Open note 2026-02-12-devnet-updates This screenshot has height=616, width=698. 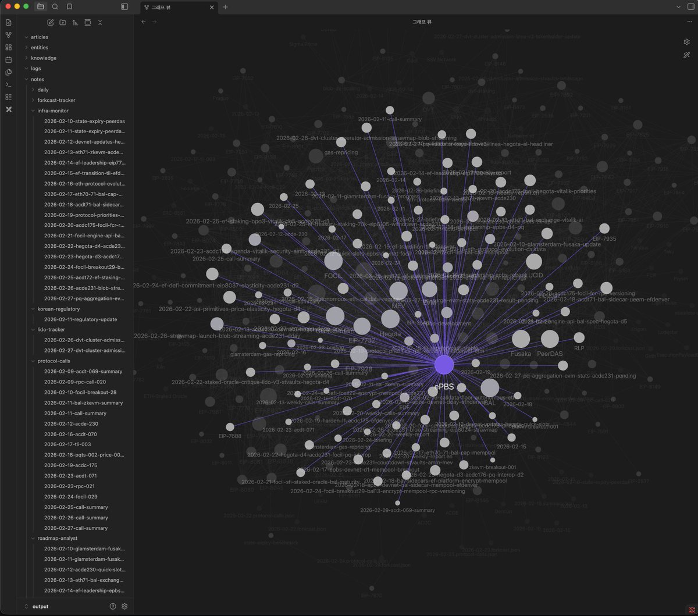(84, 142)
